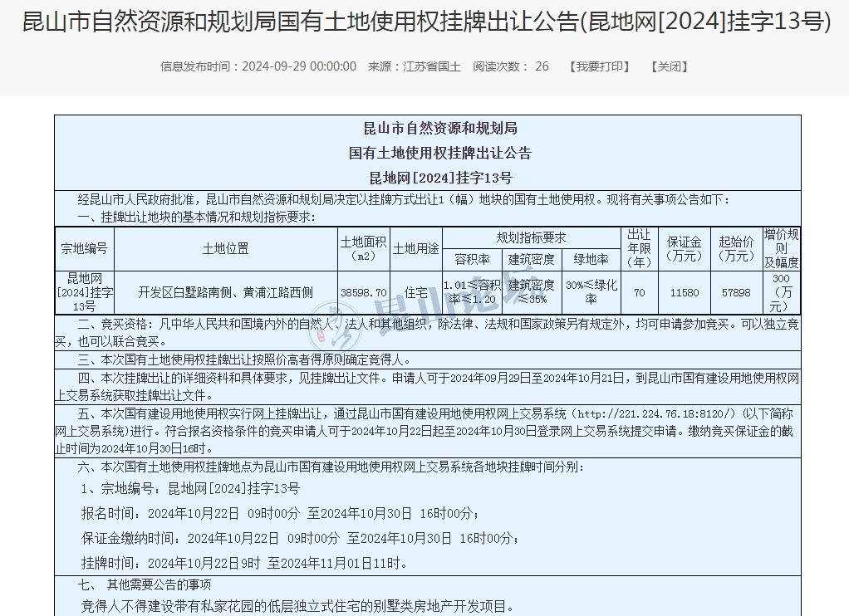Viewport: 849px width, 616px height.
Task: Click the 规划指标要求 table header
Action: (531, 237)
